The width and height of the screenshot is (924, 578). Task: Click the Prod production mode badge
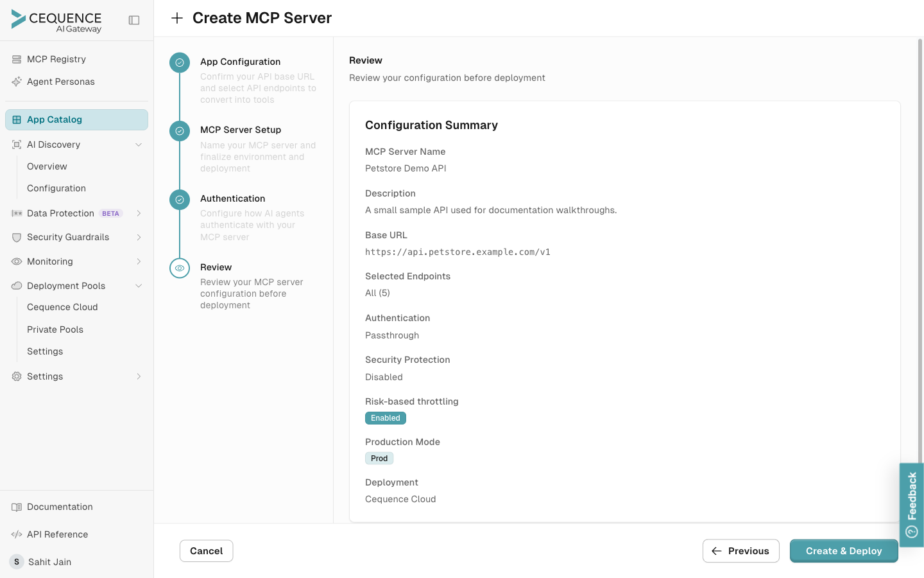tap(379, 459)
